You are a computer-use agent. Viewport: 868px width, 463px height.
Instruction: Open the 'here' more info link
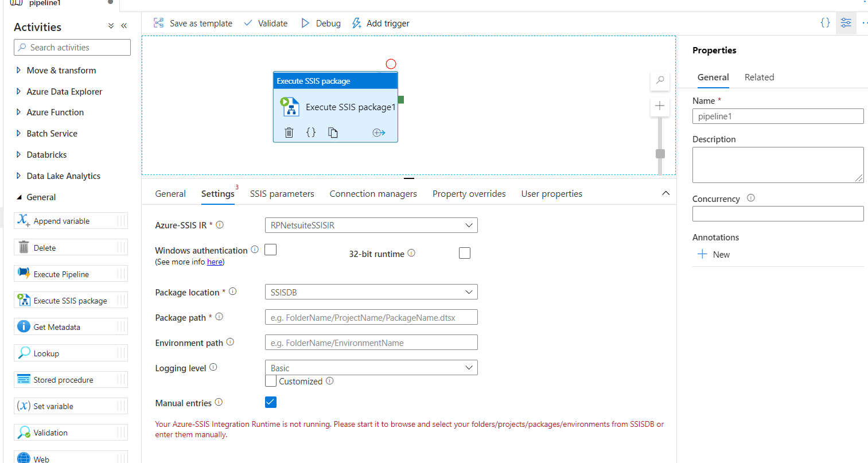[215, 262]
